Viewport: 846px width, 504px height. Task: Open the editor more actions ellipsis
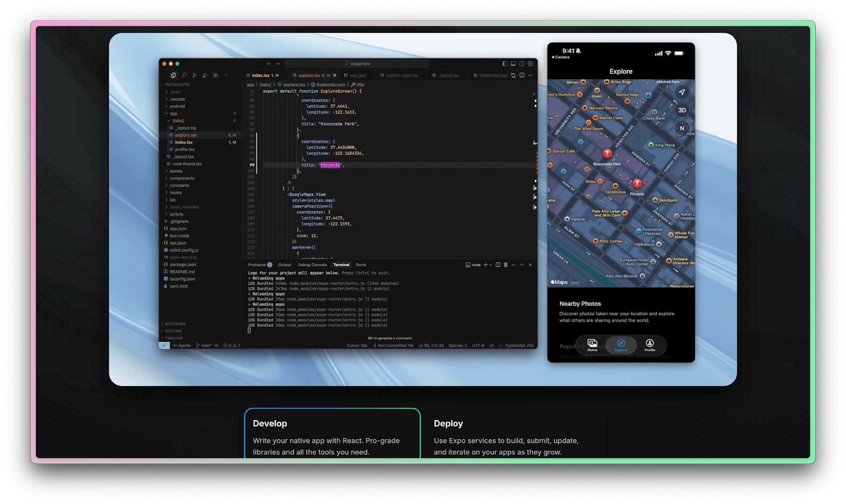(x=530, y=76)
